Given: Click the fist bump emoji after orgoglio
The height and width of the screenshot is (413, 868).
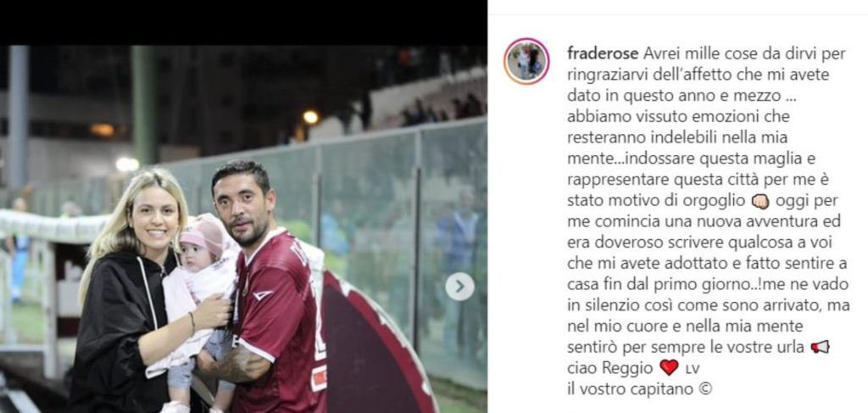Looking at the screenshot, I should pyautogui.click(x=760, y=202).
